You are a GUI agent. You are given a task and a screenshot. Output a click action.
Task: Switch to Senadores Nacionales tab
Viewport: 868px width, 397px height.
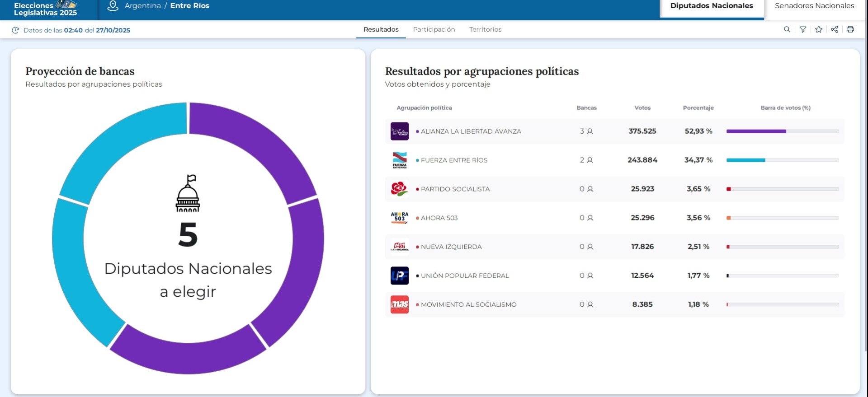coord(814,6)
